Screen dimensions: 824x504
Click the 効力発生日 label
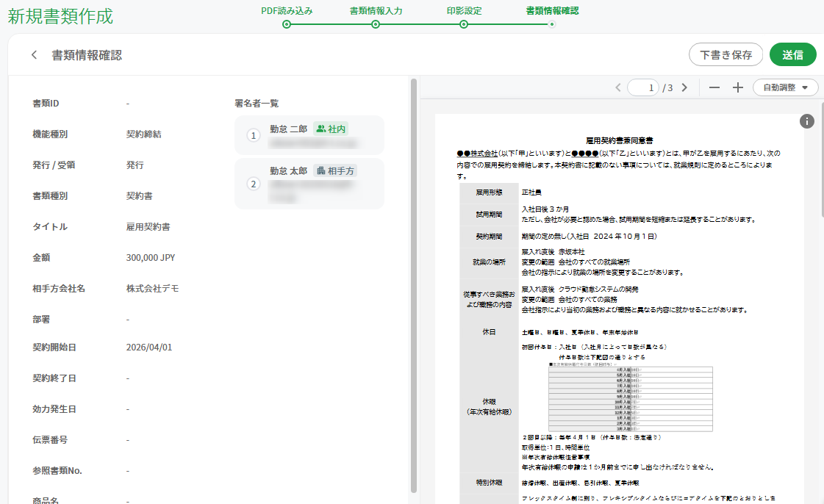pyautogui.click(x=54, y=409)
